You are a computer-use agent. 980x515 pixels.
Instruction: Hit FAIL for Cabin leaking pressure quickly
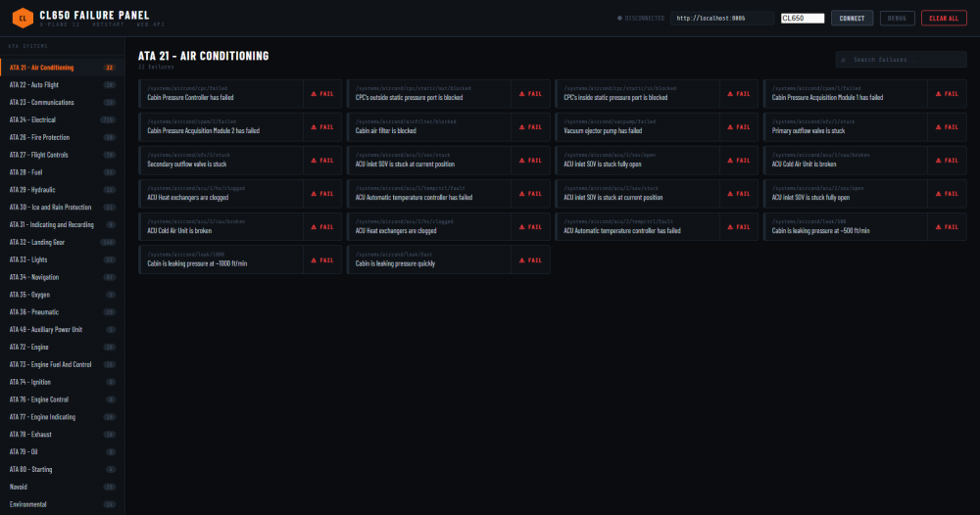[x=530, y=260]
